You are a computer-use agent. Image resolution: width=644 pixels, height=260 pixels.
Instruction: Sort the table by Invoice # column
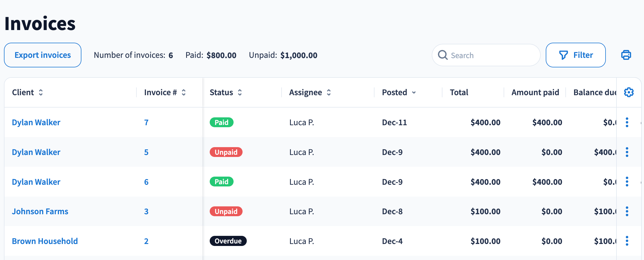(184, 92)
